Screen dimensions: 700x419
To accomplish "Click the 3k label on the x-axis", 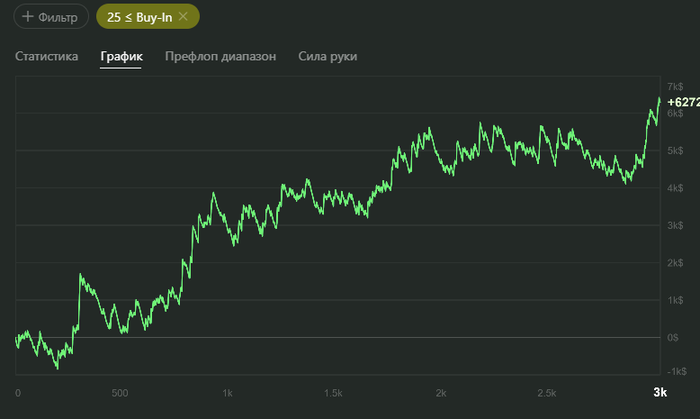I will pos(660,392).
